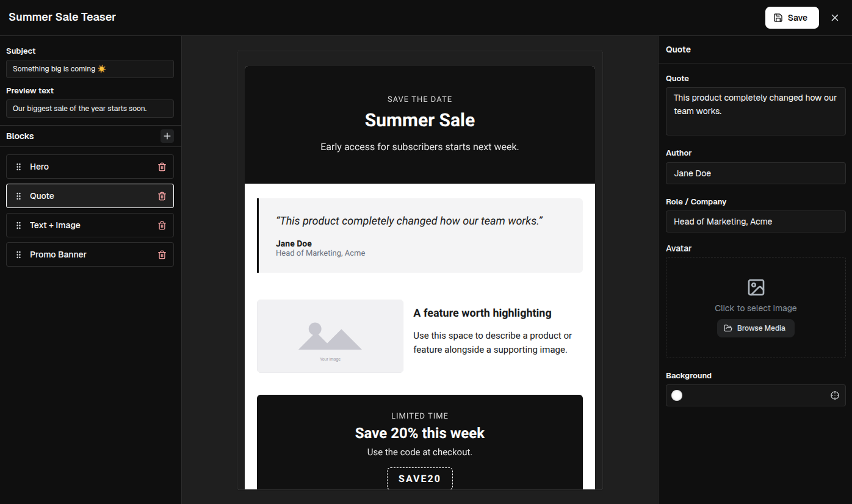
Task: Open the background color picker target icon
Action: [x=835, y=395]
